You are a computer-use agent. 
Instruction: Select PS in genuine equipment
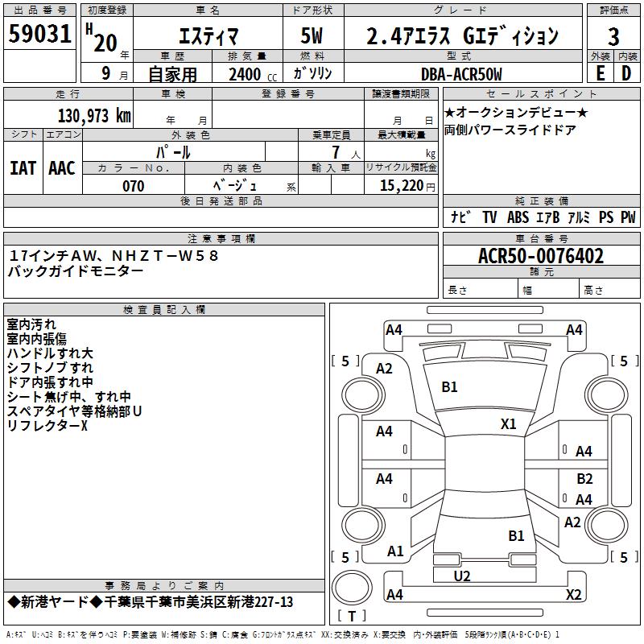tap(606, 217)
